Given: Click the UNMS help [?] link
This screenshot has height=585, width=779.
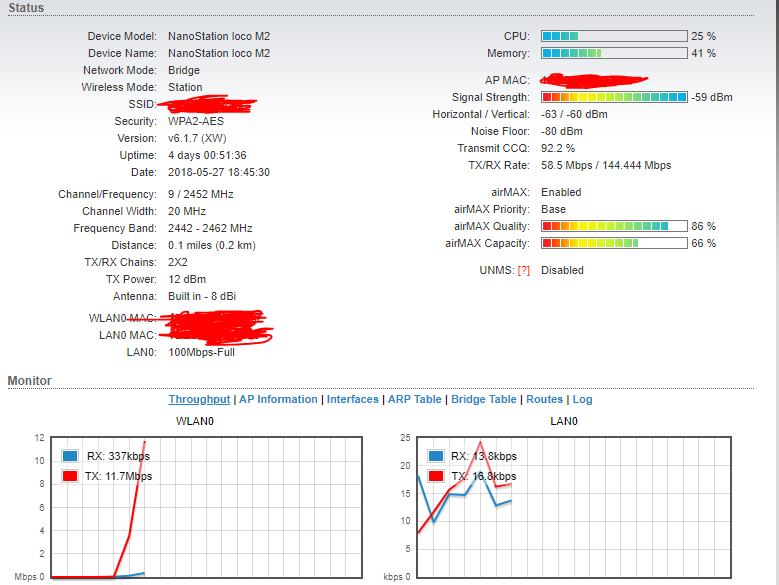Looking at the screenshot, I should point(524,271).
